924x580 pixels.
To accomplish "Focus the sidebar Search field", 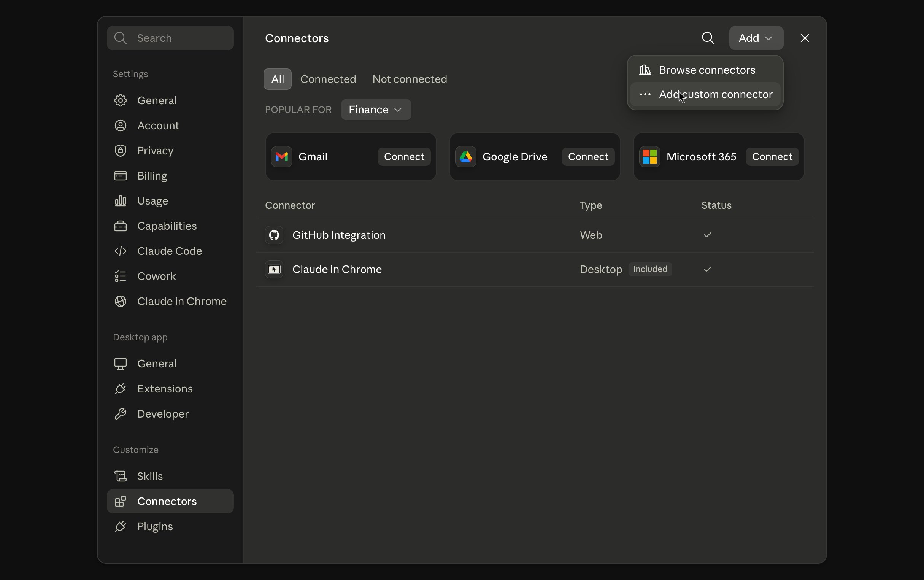I will click(x=170, y=38).
